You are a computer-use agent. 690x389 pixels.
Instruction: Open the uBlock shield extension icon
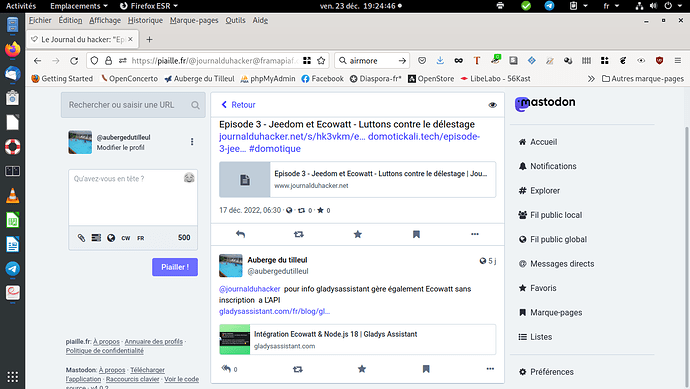659,61
